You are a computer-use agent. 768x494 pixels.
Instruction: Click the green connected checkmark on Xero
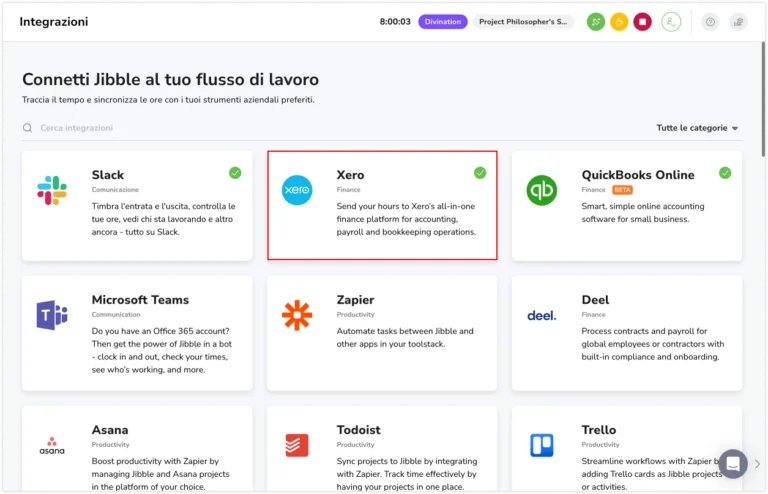(x=480, y=173)
